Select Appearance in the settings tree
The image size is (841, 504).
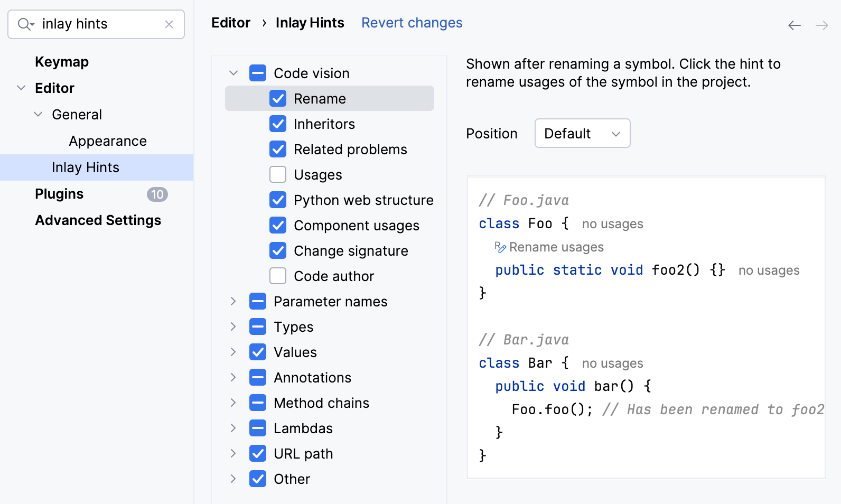coord(108,141)
